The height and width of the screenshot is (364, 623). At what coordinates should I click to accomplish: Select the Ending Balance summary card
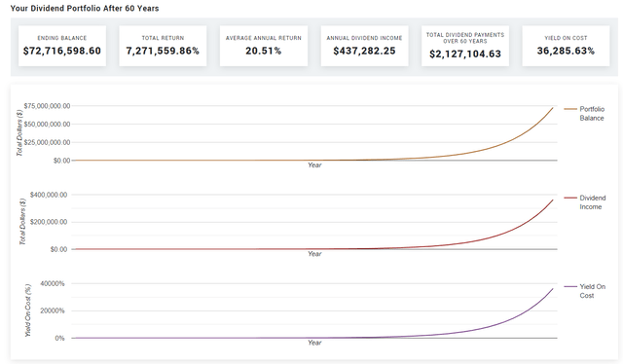click(x=62, y=46)
